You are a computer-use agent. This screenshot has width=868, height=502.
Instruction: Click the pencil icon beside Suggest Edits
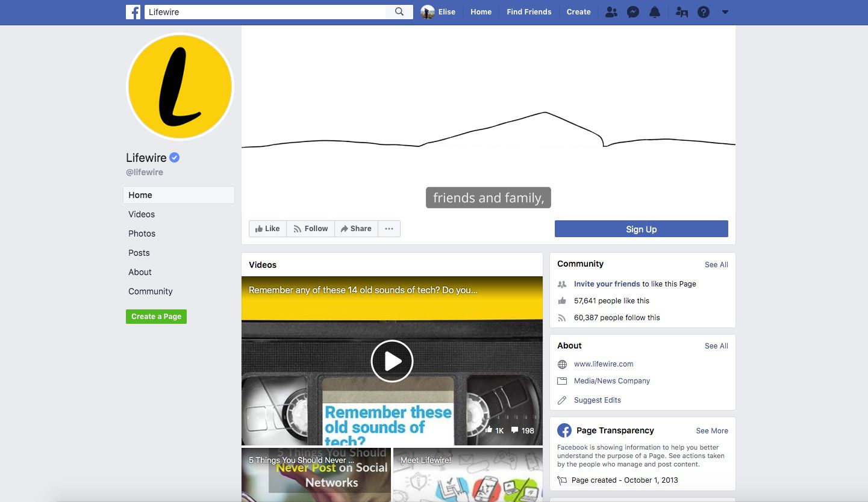click(x=562, y=400)
